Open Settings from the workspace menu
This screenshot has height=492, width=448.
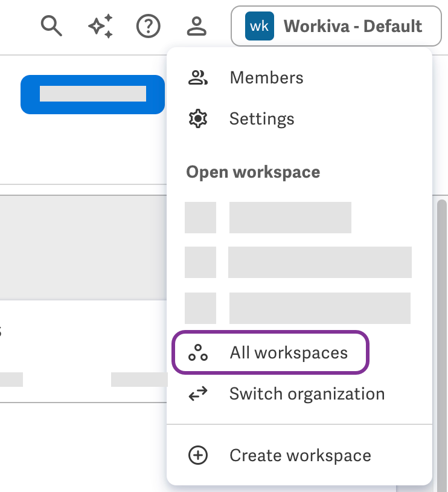(x=299, y=118)
